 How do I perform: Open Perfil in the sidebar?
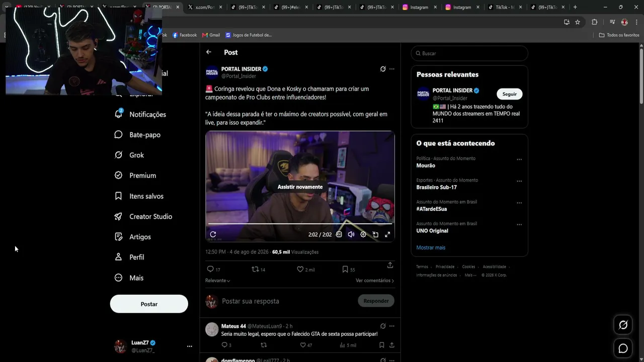tap(129, 257)
